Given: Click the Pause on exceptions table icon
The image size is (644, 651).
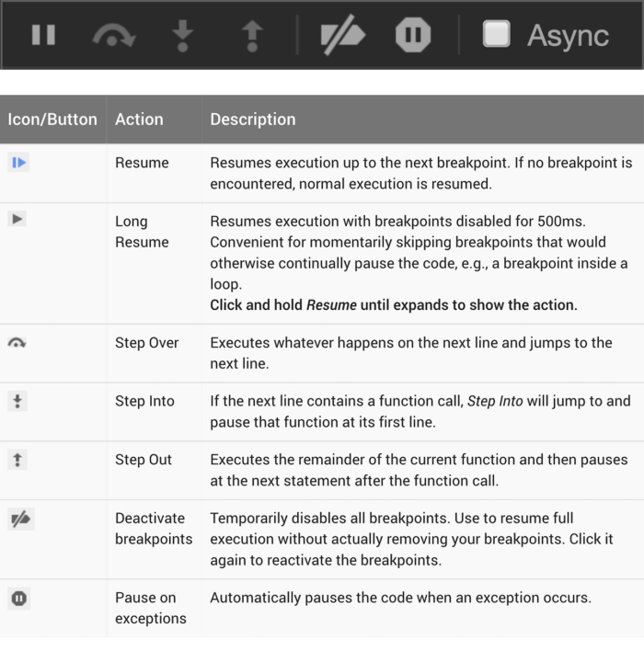Looking at the screenshot, I should (x=18, y=599).
